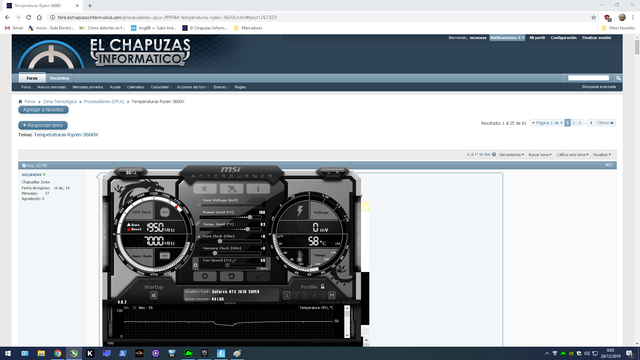The width and height of the screenshot is (640, 360).
Task: Open Procesadores (CPUs) breadcrumb link
Action: click(x=104, y=102)
